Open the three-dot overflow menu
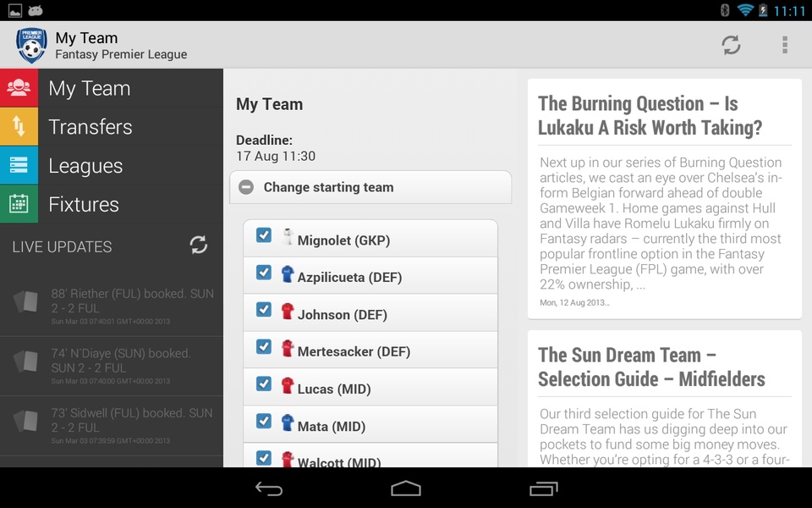Viewport: 812px width, 508px height. 785,45
